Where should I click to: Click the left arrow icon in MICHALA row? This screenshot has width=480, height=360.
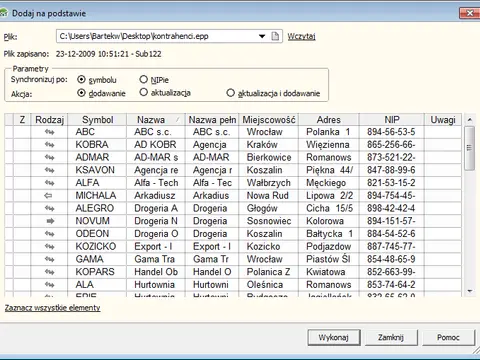49,196
